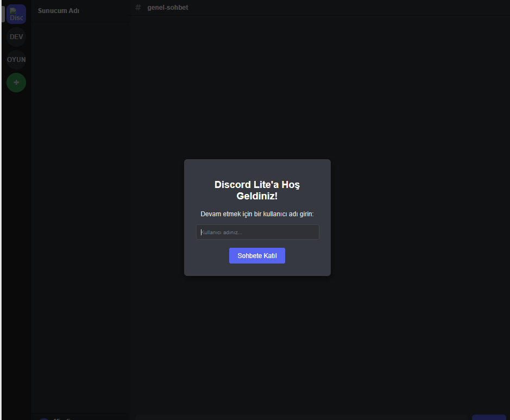The height and width of the screenshot is (420, 510).
Task: Click the Sunucum Adı server header
Action: (x=59, y=11)
